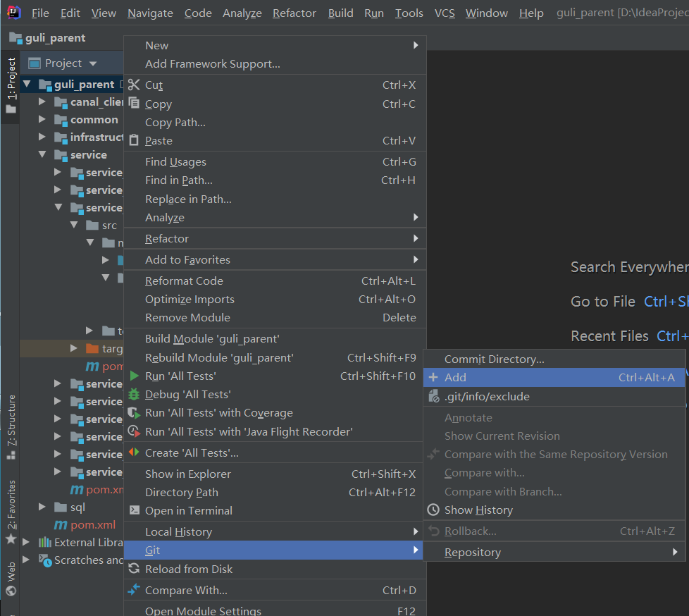
Task: Choose Rebuild Module 'guli_parent'
Action: coord(275,357)
